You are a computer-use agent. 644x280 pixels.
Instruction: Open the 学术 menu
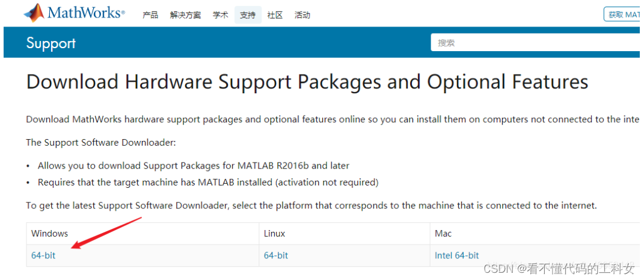[221, 15]
